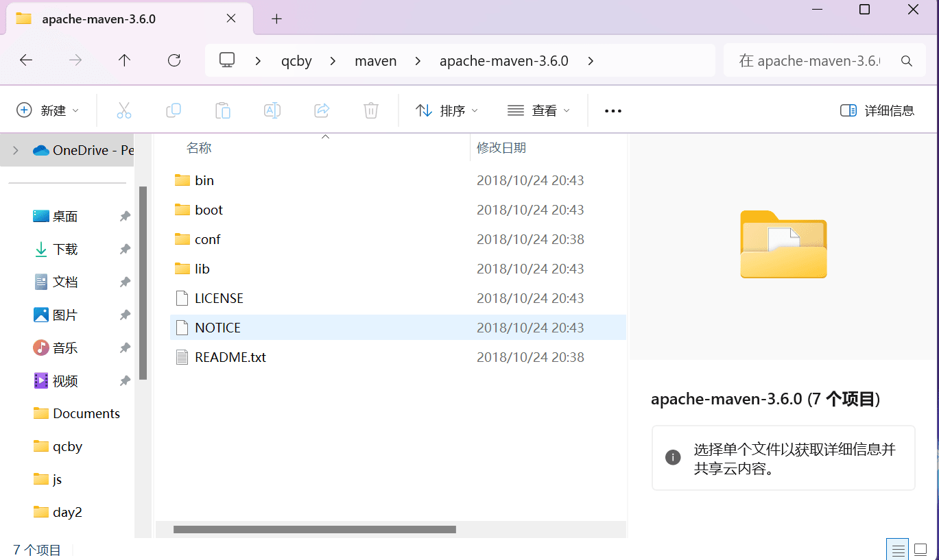The height and width of the screenshot is (560, 939).
Task: Select the boot folder icon
Action: coord(182,210)
